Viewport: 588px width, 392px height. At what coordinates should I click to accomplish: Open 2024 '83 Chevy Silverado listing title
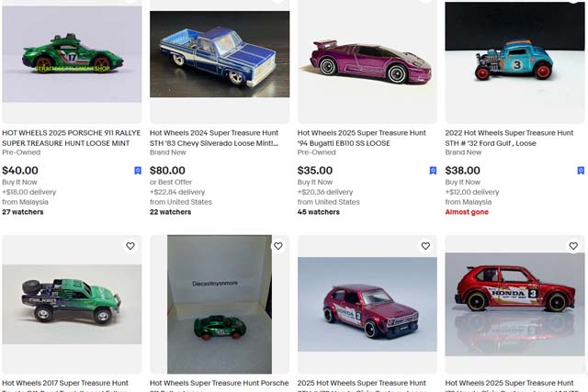pyautogui.click(x=214, y=138)
